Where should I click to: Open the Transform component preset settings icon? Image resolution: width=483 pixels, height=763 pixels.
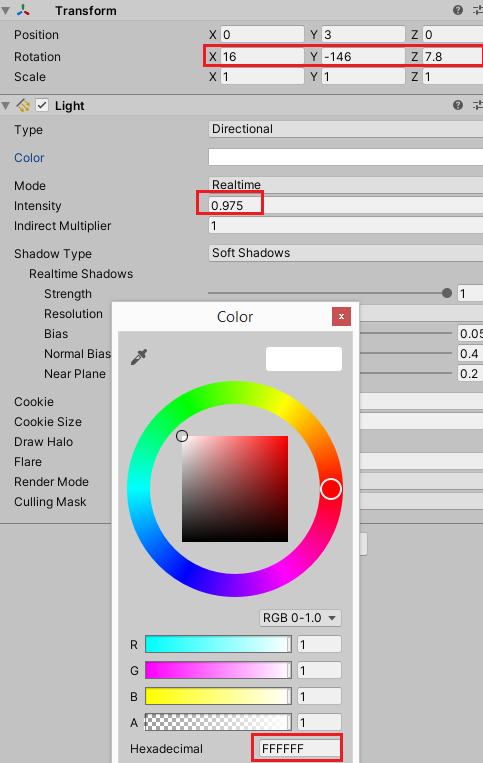478,10
